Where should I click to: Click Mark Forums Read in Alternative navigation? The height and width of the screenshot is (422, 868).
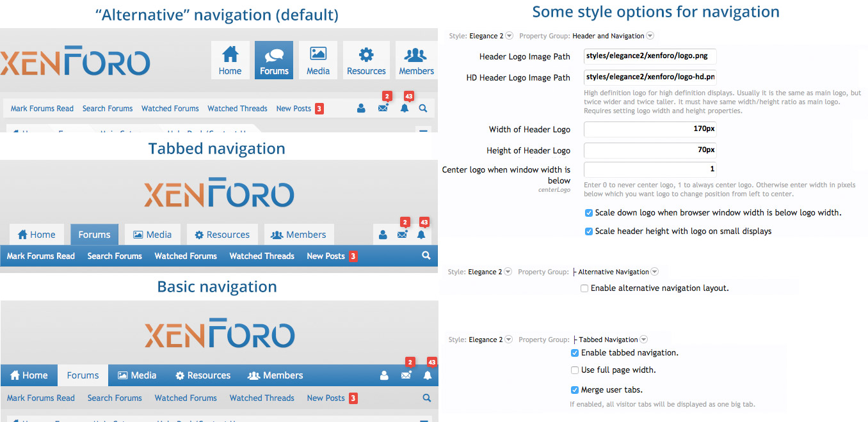click(42, 109)
